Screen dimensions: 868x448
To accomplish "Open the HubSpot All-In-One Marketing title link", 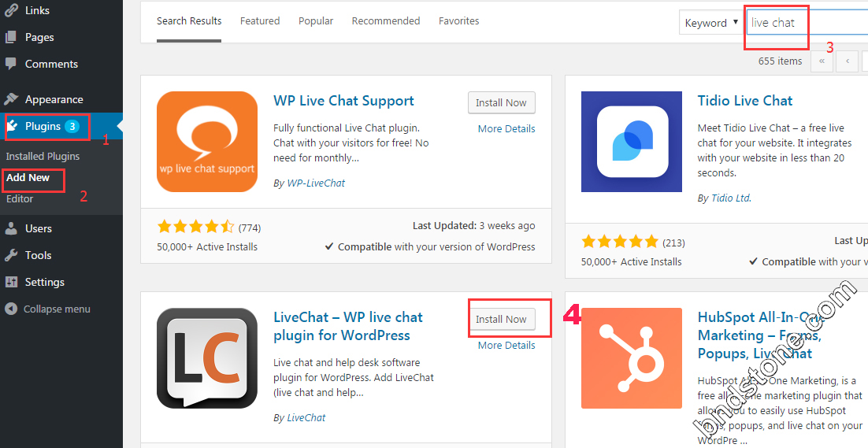I will pos(760,335).
